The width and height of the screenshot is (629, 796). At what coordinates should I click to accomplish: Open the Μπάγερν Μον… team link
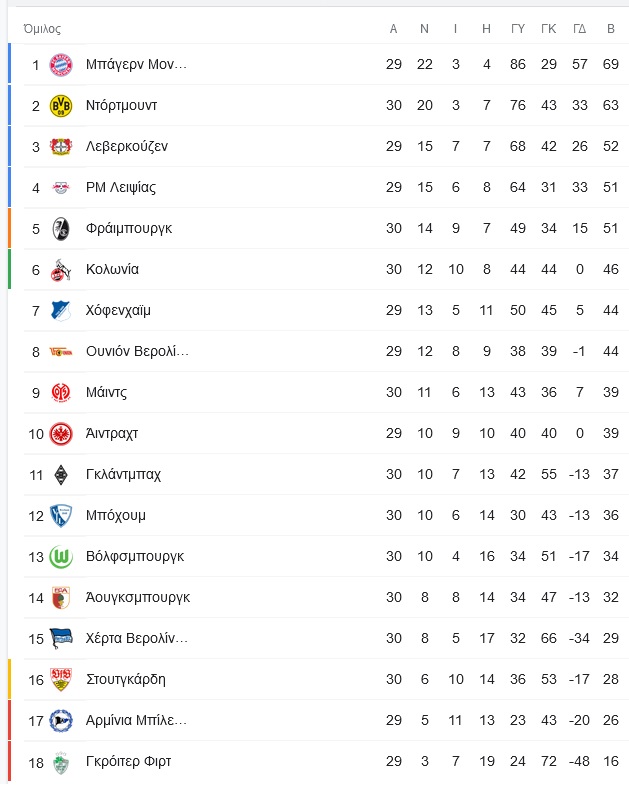[x=136, y=64]
